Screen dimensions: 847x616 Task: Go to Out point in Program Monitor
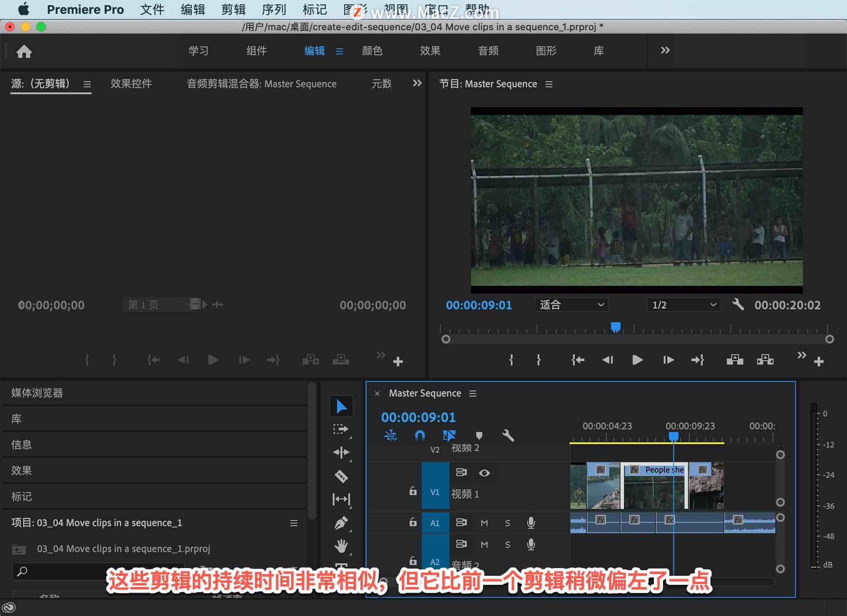(697, 360)
